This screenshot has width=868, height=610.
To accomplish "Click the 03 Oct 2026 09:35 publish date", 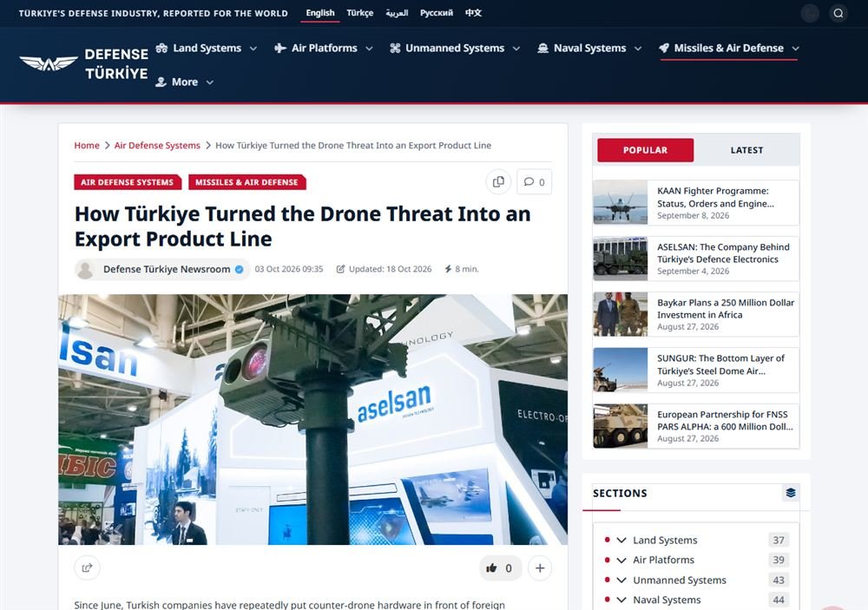I will 289,269.
